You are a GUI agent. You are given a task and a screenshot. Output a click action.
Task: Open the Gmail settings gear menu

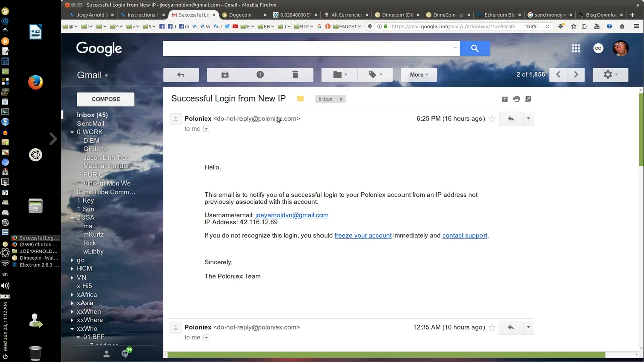(x=610, y=75)
